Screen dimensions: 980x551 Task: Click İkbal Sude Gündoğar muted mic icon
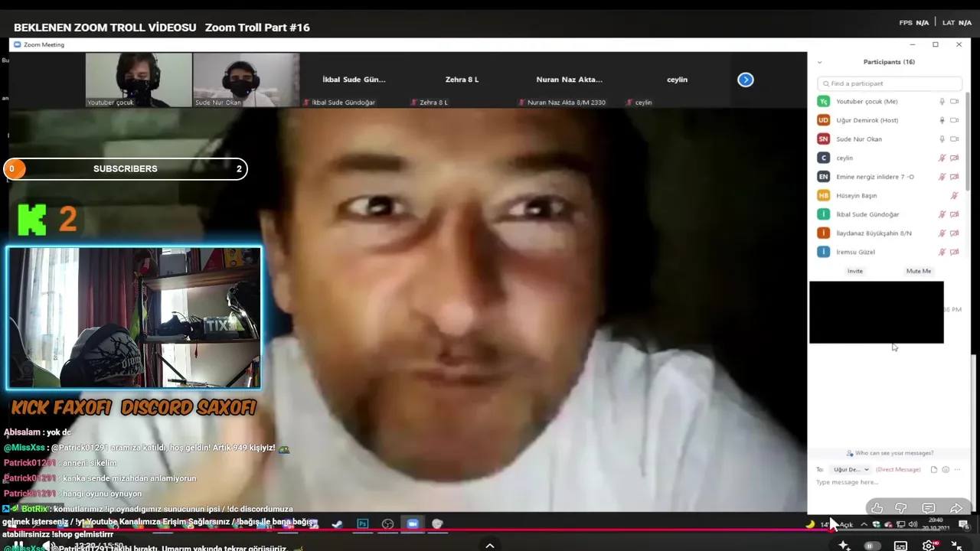(x=942, y=214)
